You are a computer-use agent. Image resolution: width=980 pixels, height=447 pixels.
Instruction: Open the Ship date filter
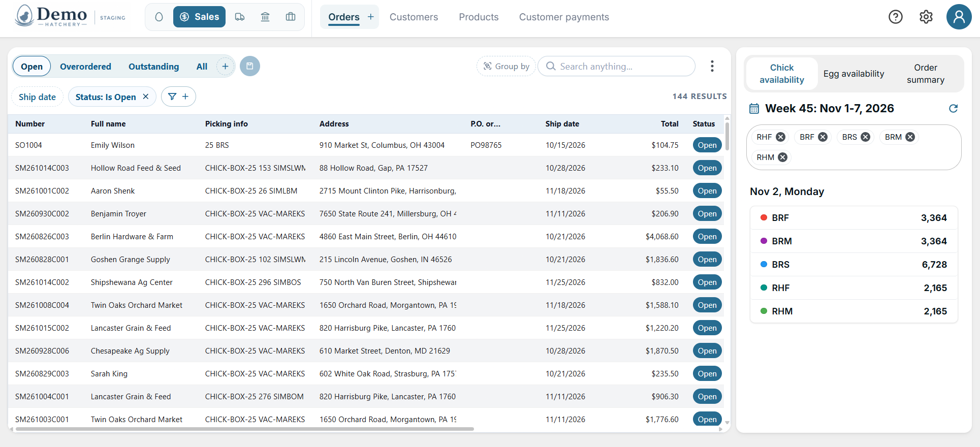[x=37, y=97]
